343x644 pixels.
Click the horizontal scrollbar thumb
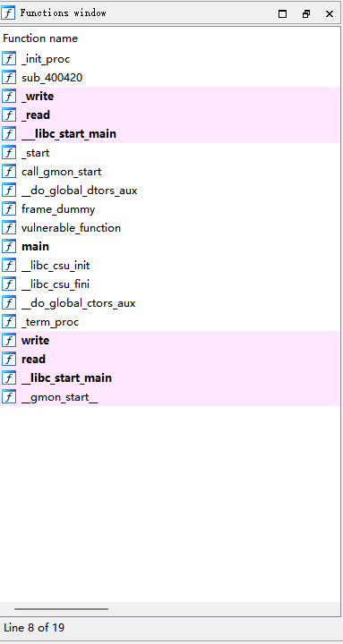tap(61, 609)
